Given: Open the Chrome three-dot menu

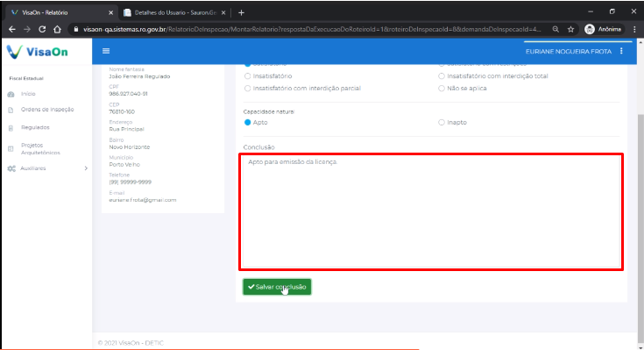Looking at the screenshot, I should (634, 29).
